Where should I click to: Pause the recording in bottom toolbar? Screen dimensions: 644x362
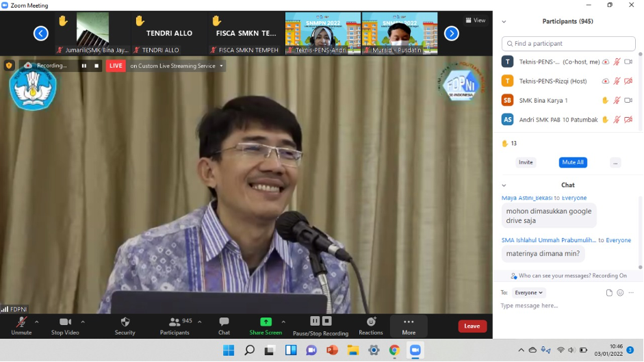coord(315,321)
